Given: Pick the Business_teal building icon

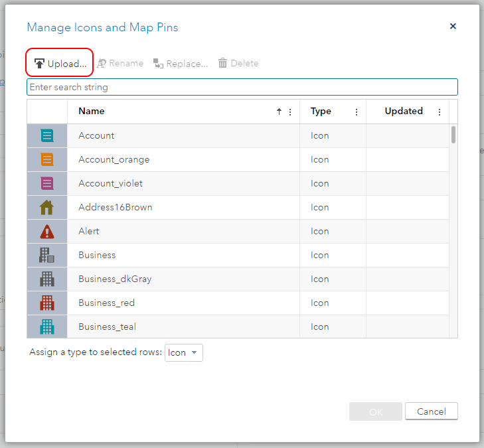Looking at the screenshot, I should click(x=47, y=327).
